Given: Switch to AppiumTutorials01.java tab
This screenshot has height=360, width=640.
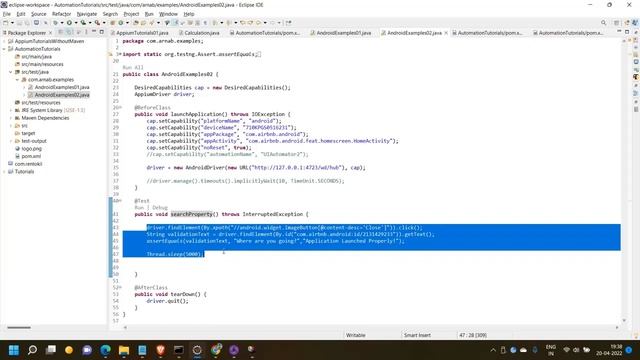Looking at the screenshot, I should pyautogui.click(x=139, y=33).
